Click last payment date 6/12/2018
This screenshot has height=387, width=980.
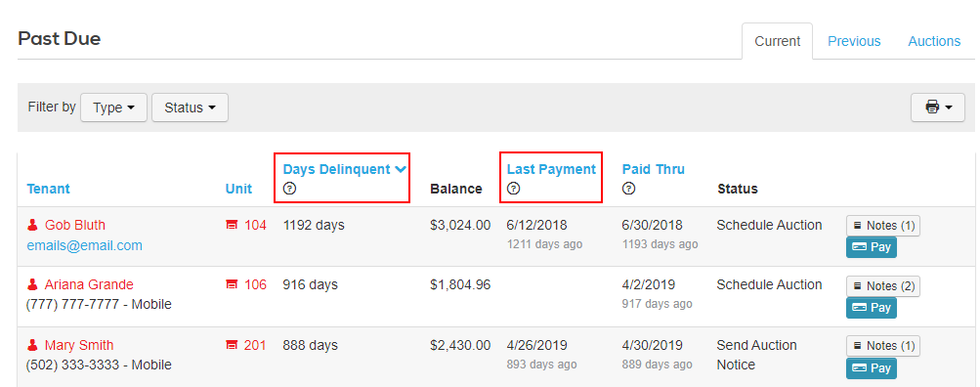(x=536, y=225)
